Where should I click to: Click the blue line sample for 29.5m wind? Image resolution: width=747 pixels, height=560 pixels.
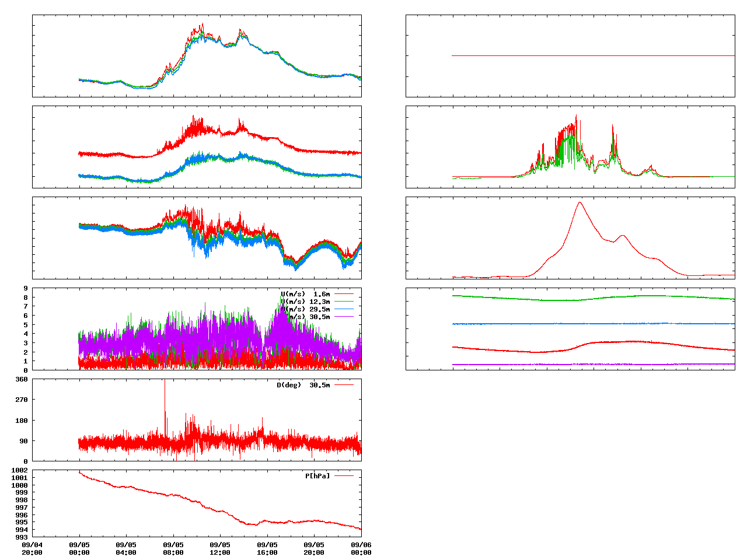click(344, 309)
